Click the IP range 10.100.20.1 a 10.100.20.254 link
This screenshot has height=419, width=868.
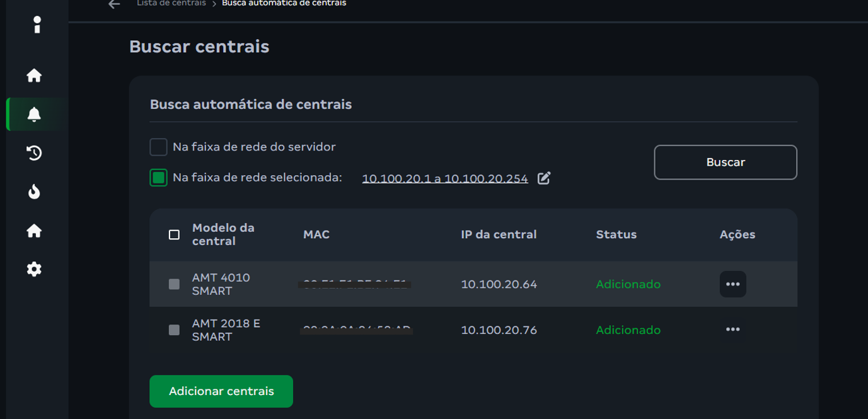[445, 178]
